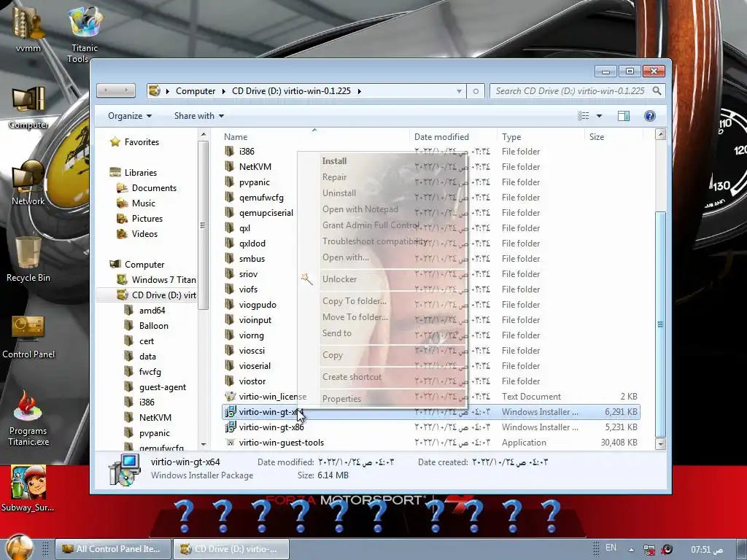Viewport: 747px width, 560px height.
Task: Choose Send to in context menu
Action: tap(337, 332)
